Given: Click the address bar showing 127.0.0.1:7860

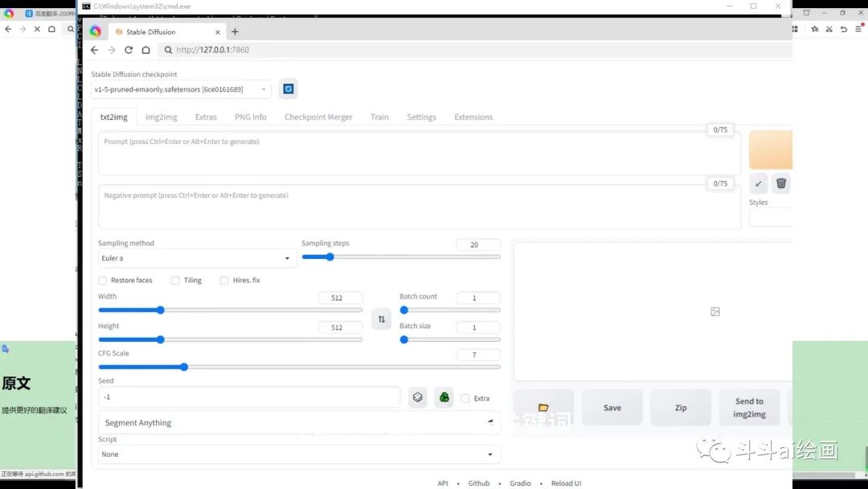Looking at the screenshot, I should point(476,50).
